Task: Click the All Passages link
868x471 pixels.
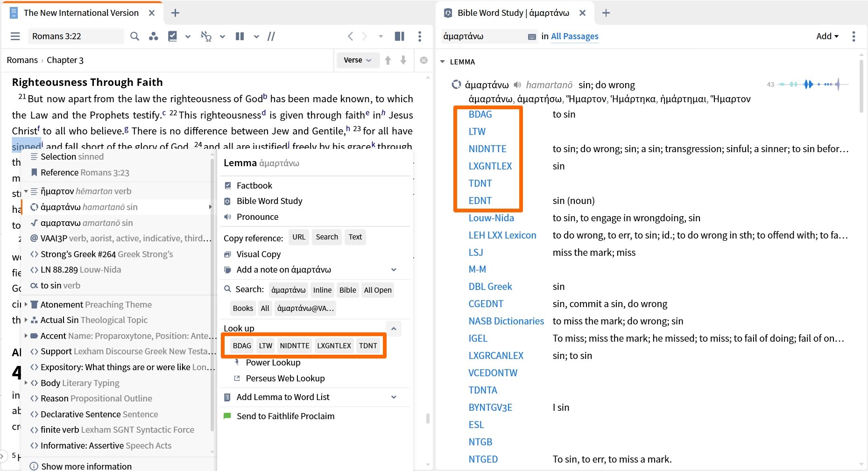Action: (575, 36)
